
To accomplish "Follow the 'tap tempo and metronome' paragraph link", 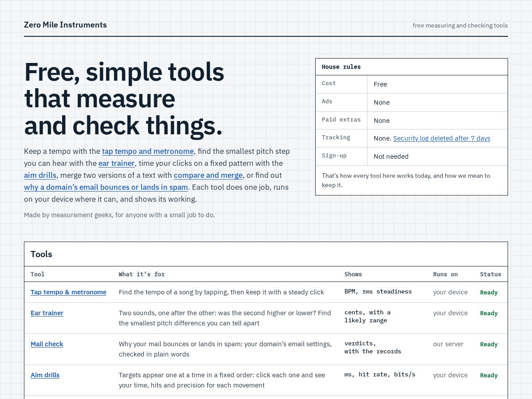I will tap(148, 151).
